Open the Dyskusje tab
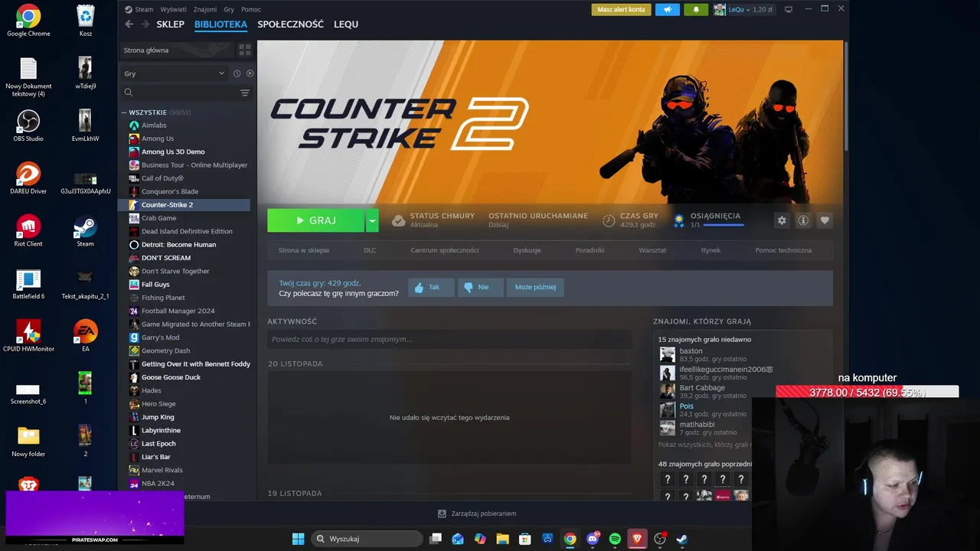Viewport: 980px width, 551px height. 528,250
